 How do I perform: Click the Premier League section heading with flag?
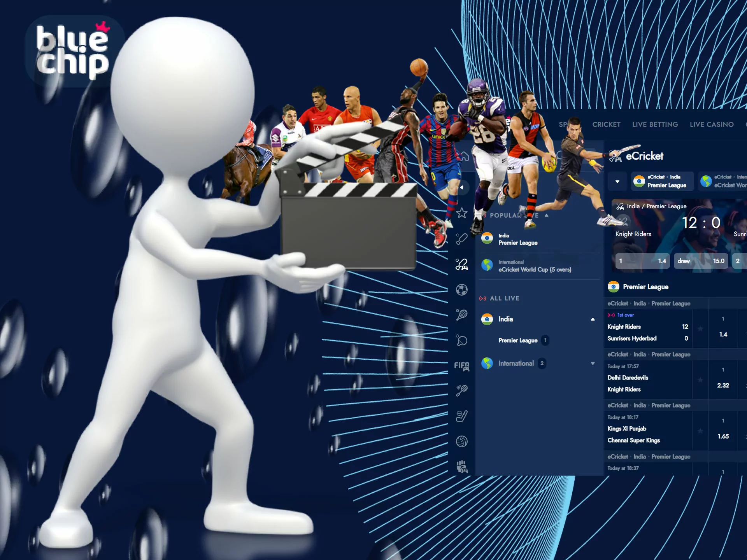[638, 287]
